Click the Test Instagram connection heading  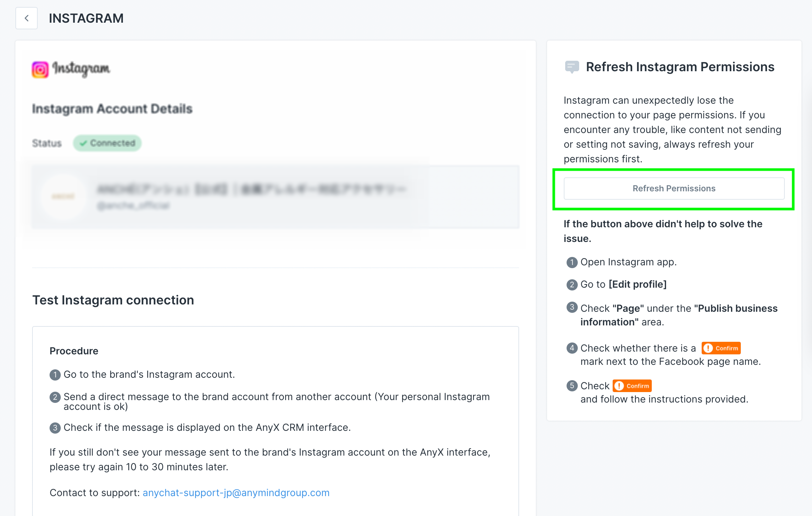pos(113,300)
